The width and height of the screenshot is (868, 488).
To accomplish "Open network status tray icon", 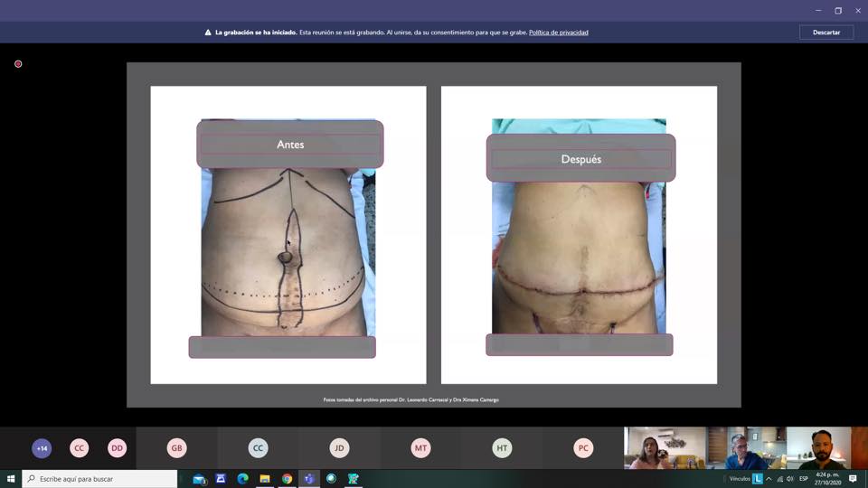I will point(780,479).
